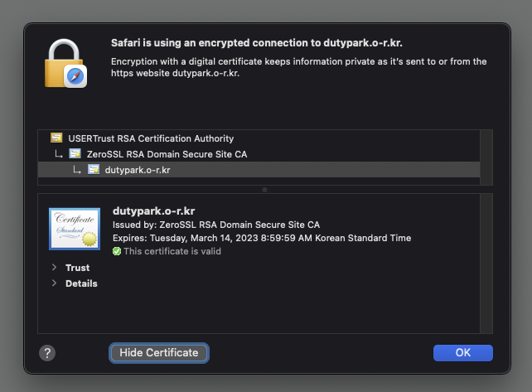Click the "Safari is using an encrypted connection" heading
Viewport: 532px width, 392px height.
tap(257, 43)
